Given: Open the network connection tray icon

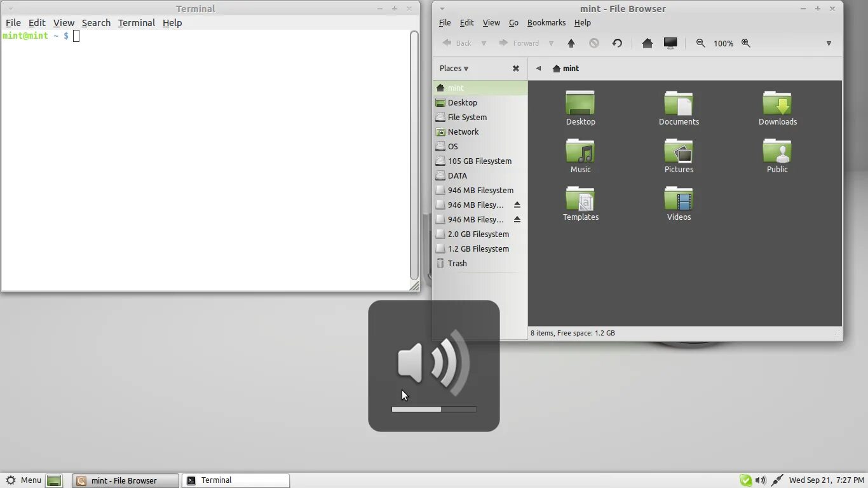Looking at the screenshot, I should pyautogui.click(x=776, y=480).
